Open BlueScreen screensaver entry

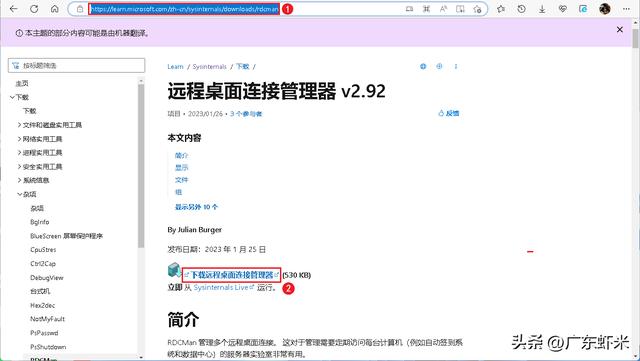(67, 236)
